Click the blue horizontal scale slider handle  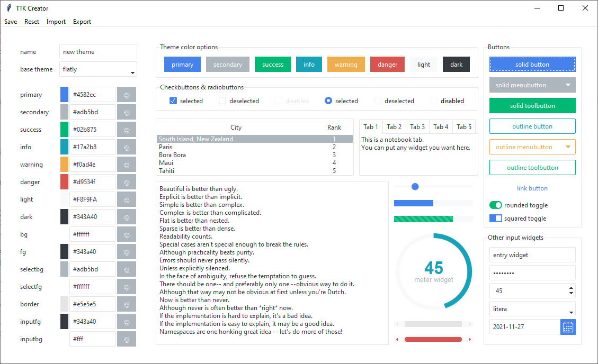point(415,187)
